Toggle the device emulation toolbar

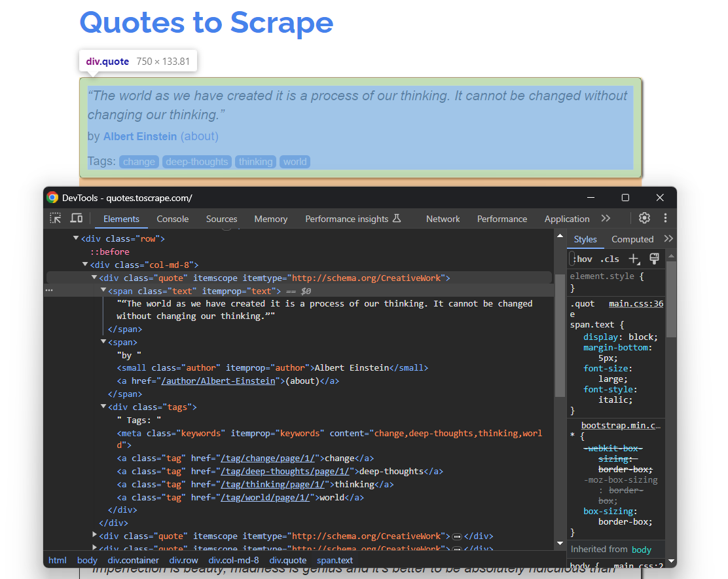pyautogui.click(x=76, y=217)
